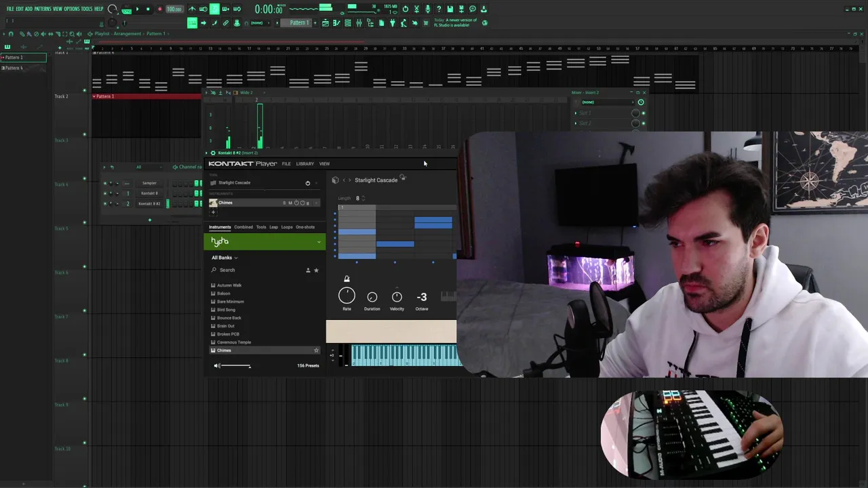The height and width of the screenshot is (488, 868).
Task: Expand the green Hypha library banner chevron
Action: coord(319,242)
